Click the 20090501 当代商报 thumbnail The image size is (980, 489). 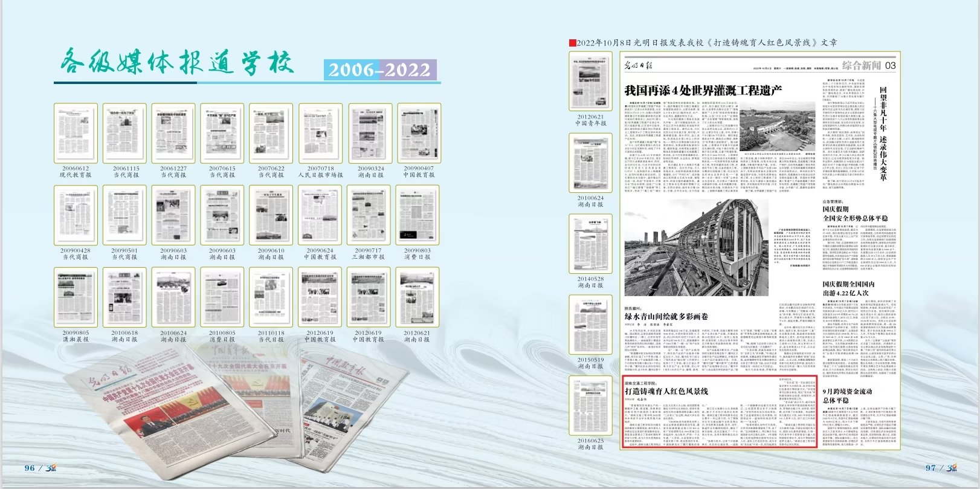point(124,215)
